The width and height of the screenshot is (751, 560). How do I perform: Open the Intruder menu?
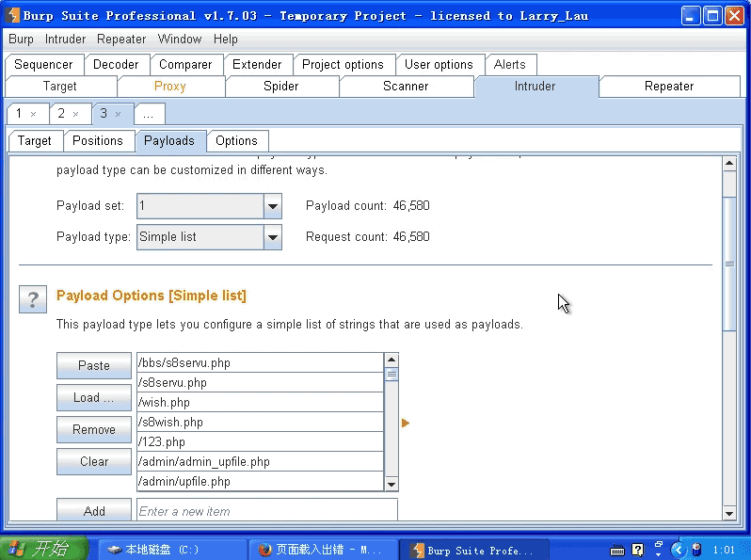65,40
